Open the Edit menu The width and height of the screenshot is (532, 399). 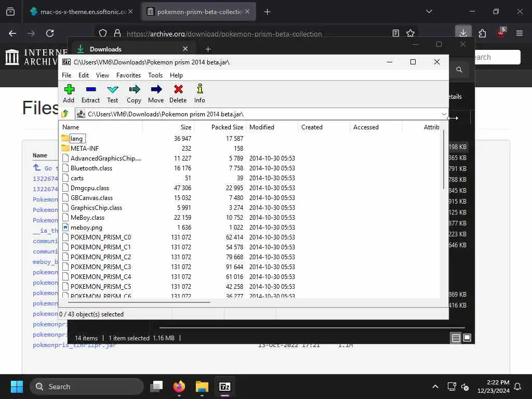pyautogui.click(x=84, y=75)
